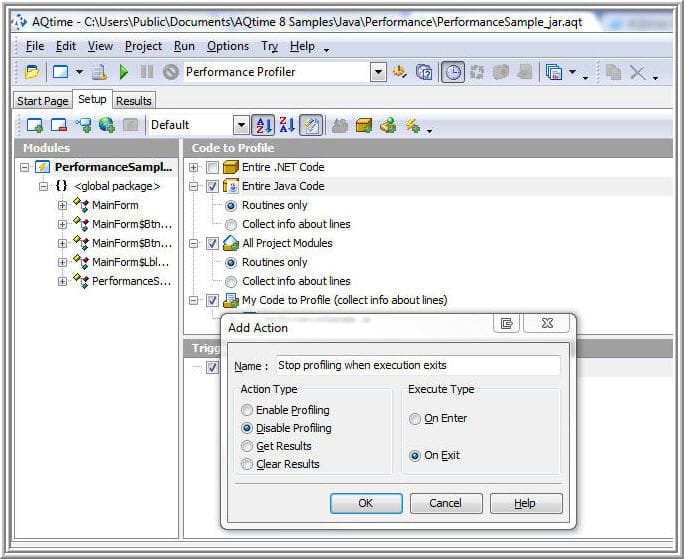Image resolution: width=684 pixels, height=559 pixels.
Task: Expand the PerformanceS... class node
Action: point(62,281)
